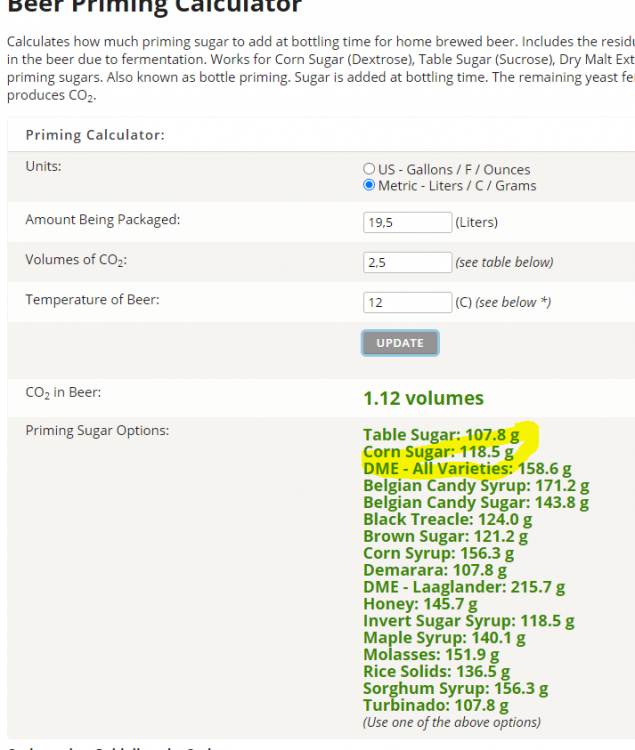Click the 1.12 volumes CO2 value

click(423, 398)
